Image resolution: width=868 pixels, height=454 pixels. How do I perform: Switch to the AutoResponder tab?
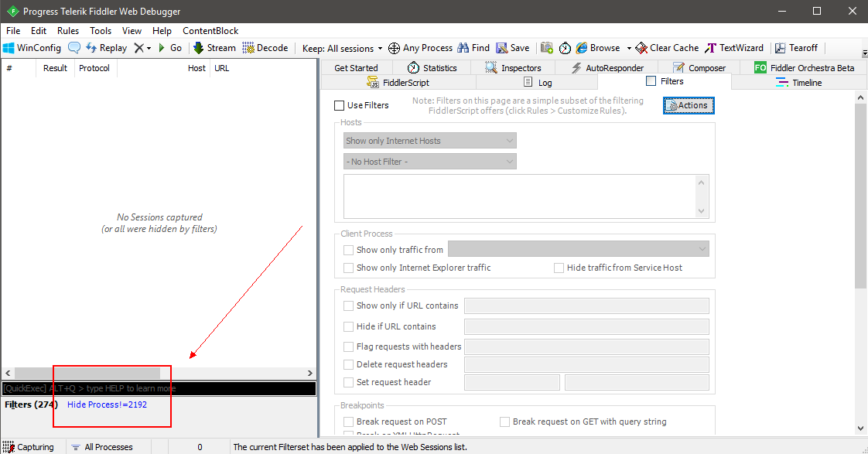(607, 67)
